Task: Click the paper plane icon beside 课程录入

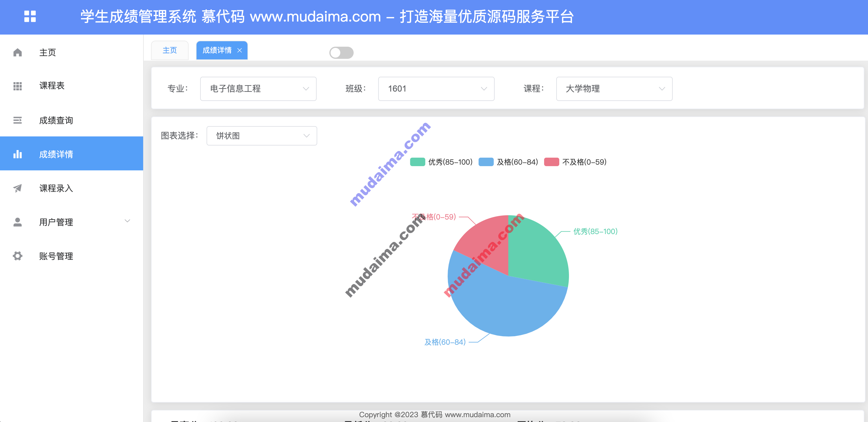Action: click(x=18, y=188)
